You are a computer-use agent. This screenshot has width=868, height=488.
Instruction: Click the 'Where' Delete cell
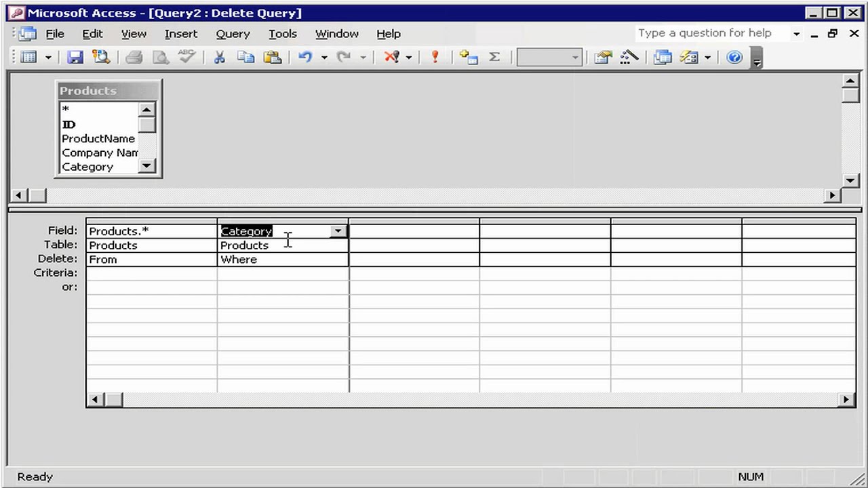tap(283, 260)
